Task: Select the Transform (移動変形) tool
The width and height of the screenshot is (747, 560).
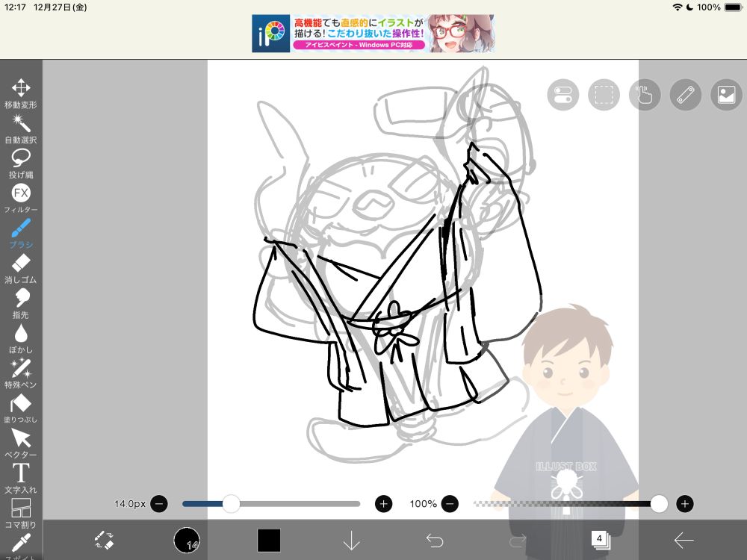Action: pos(21,94)
